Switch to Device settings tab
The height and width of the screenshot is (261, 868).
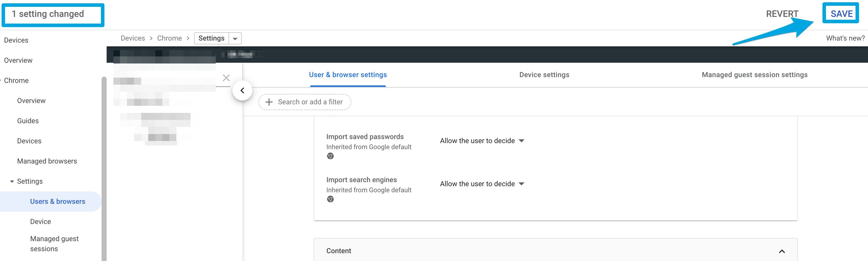coord(544,75)
